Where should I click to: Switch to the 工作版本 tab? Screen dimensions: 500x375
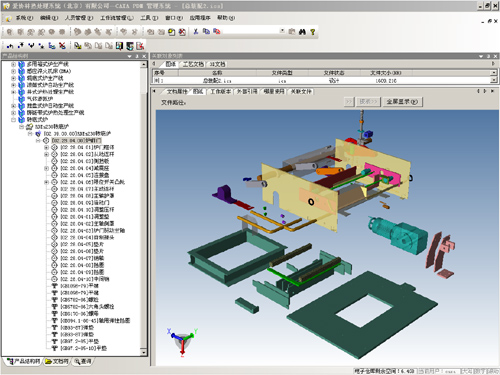(220, 91)
